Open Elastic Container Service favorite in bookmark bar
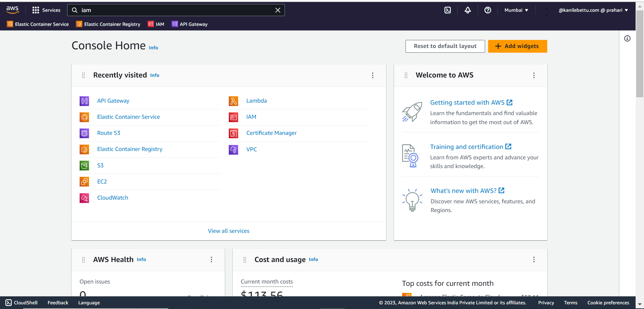644x309 pixels. (38, 24)
